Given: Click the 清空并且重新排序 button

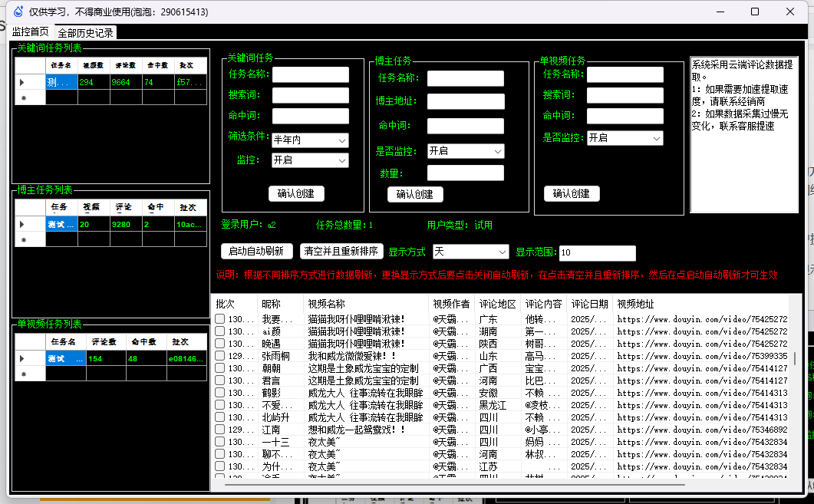Looking at the screenshot, I should [341, 251].
